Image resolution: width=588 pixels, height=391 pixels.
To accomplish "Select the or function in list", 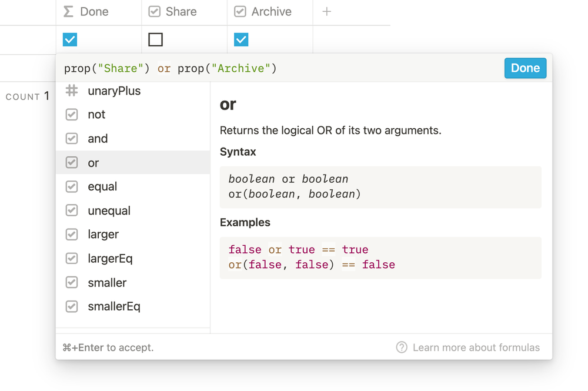I will point(133,162).
